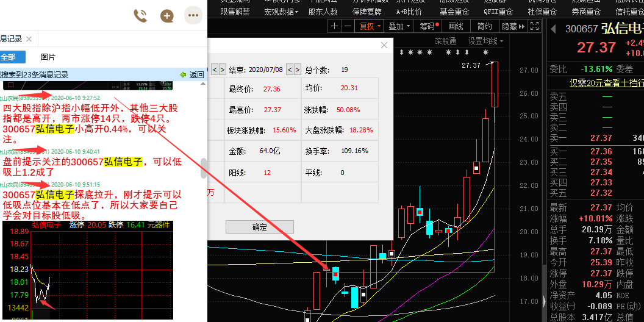This screenshot has width=644, height=322.
Task: Open A+B比价 menu item
Action: point(409,12)
